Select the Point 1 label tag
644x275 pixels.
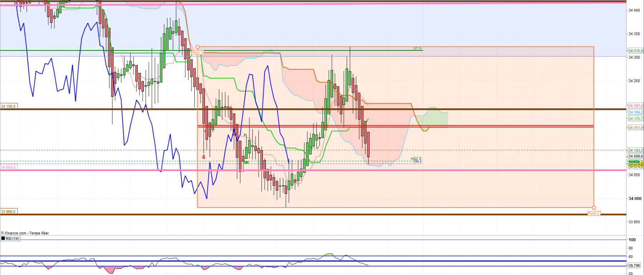tap(197, 52)
